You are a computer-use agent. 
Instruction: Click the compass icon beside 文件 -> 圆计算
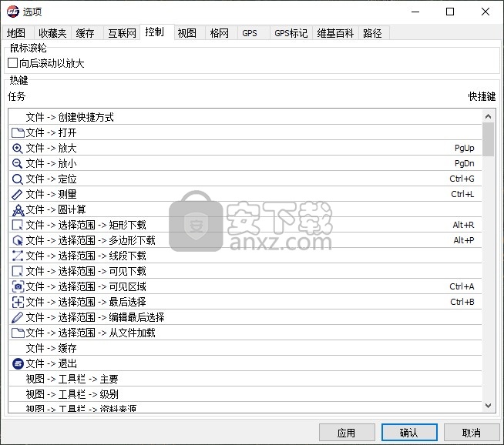tap(18, 210)
